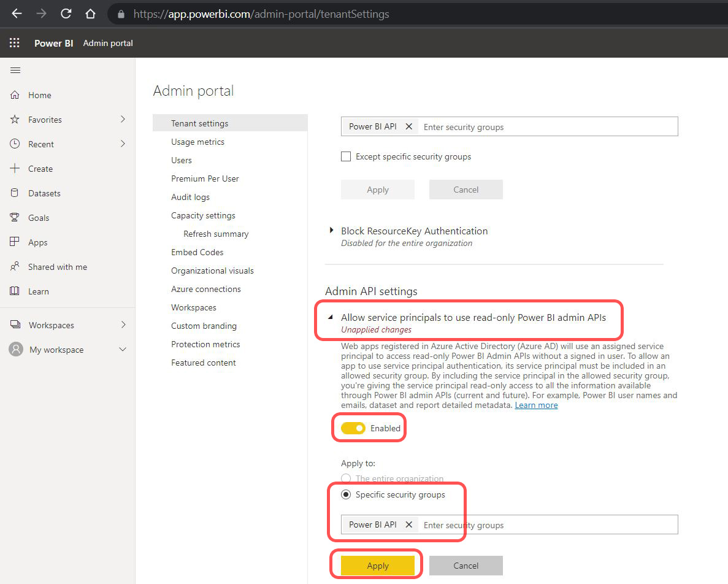Go to Home in sidebar
The width and height of the screenshot is (728, 584).
click(39, 95)
